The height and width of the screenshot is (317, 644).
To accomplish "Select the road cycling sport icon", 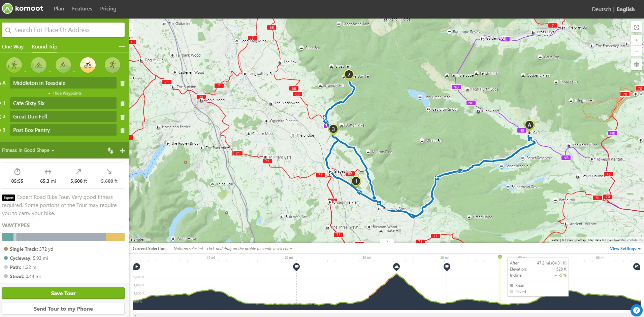I will [x=88, y=65].
